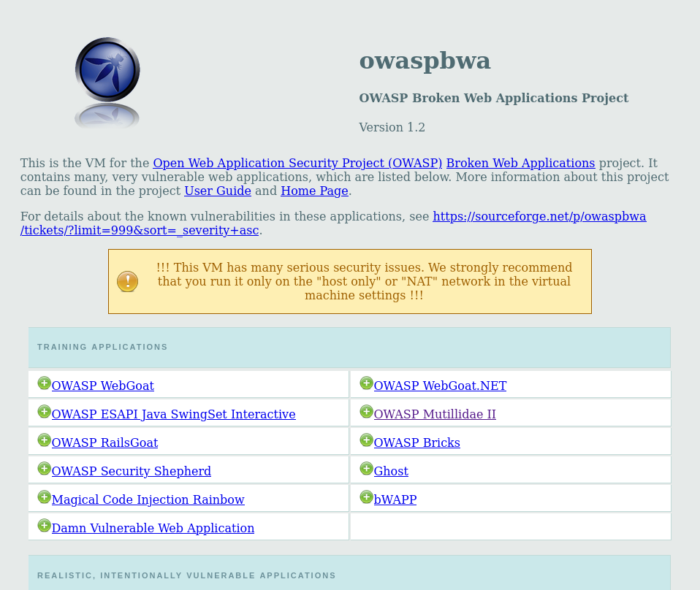700x590 pixels.
Task: Visit the project Home Page link
Action: pyautogui.click(x=314, y=191)
